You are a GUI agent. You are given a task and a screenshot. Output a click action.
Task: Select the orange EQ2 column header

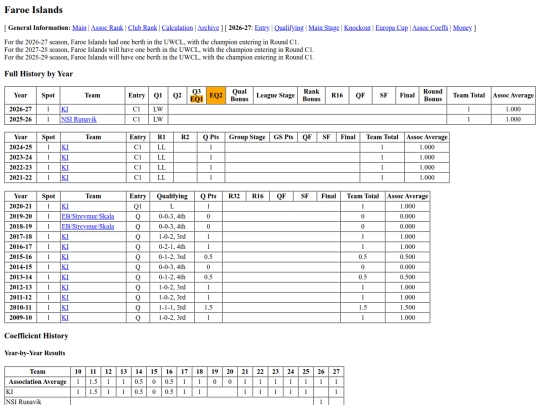[216, 95]
